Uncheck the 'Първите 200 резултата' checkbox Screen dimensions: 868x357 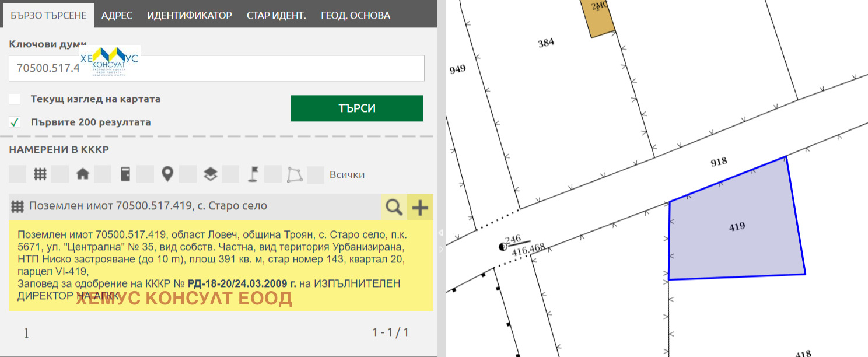pos(15,123)
